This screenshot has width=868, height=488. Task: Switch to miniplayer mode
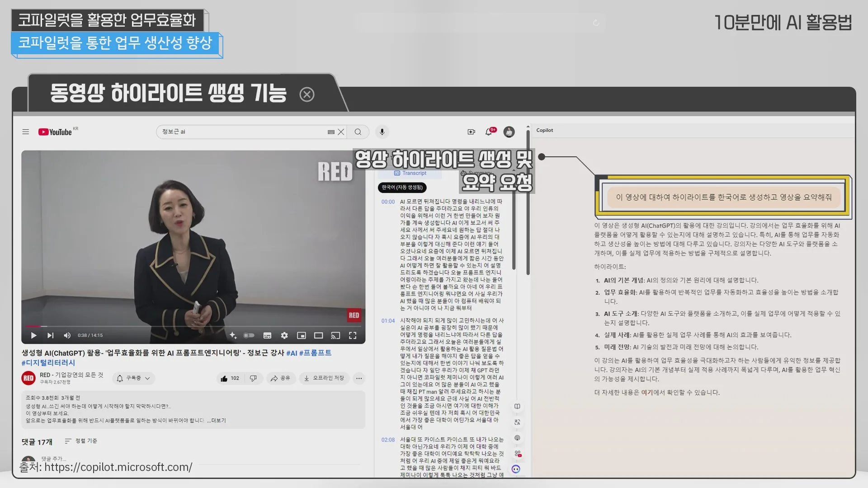point(302,335)
